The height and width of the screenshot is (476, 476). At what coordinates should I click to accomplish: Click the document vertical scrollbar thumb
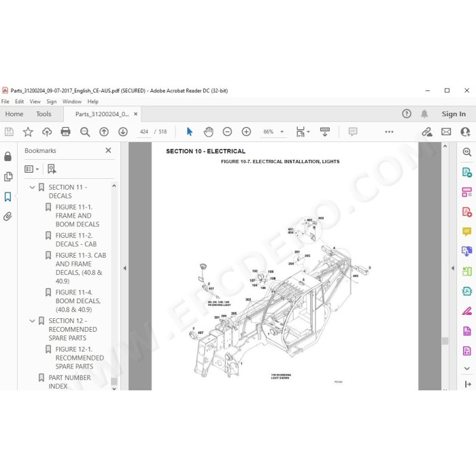tap(445, 341)
